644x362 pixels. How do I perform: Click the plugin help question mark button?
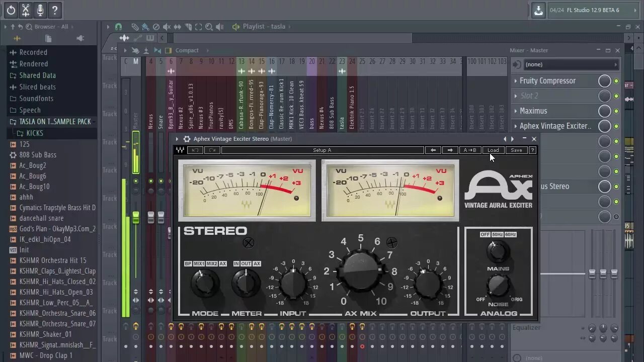532,150
